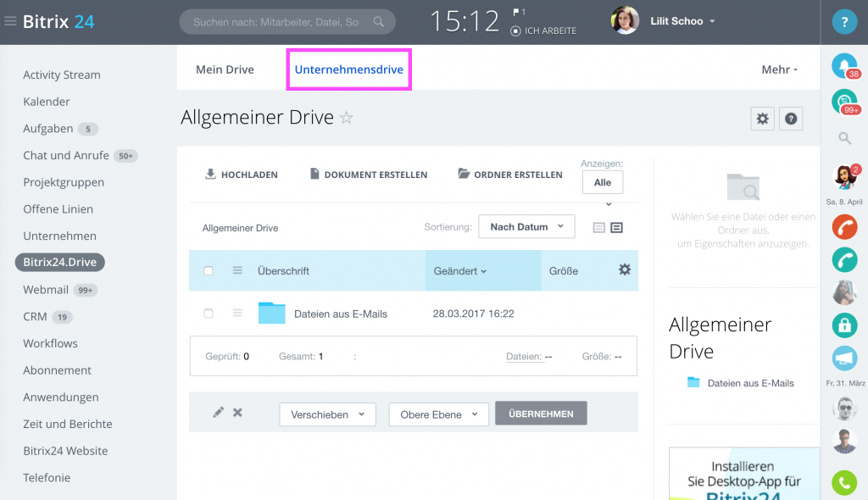Open the blue megaphone chat icon
The width and height of the screenshot is (868, 500).
pos(845,358)
